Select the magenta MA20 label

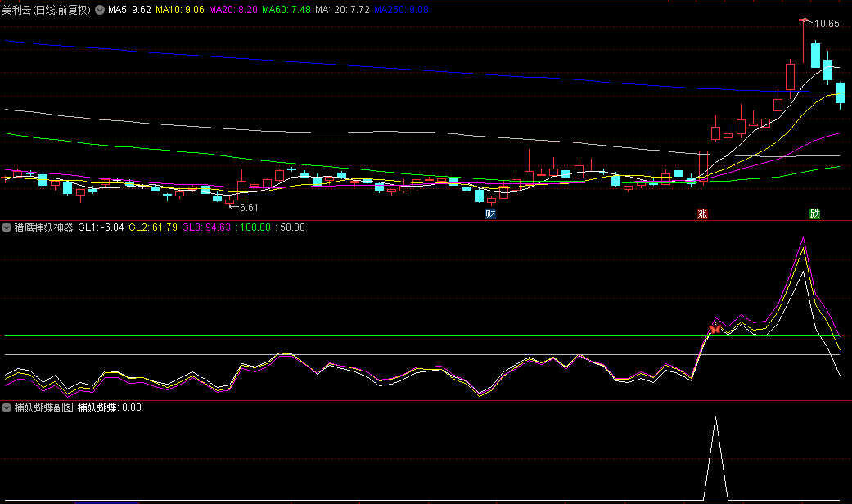(233, 11)
